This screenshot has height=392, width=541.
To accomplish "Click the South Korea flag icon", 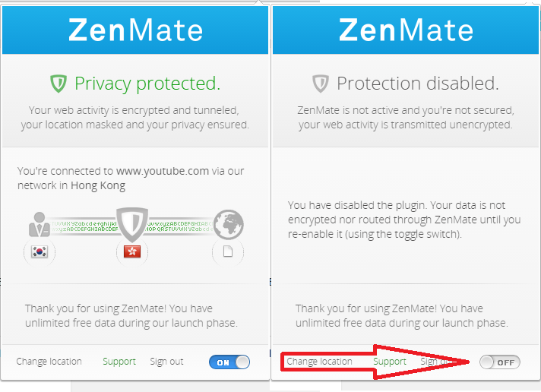I will (x=39, y=251).
